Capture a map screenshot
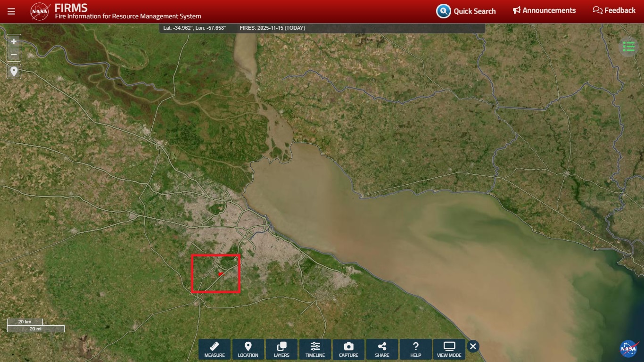 click(348, 349)
